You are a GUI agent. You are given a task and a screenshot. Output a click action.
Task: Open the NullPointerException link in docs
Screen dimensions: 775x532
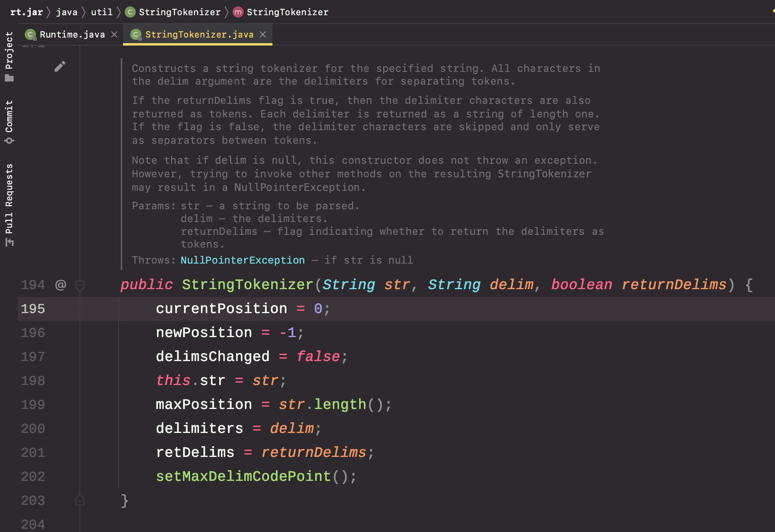pyautogui.click(x=242, y=260)
